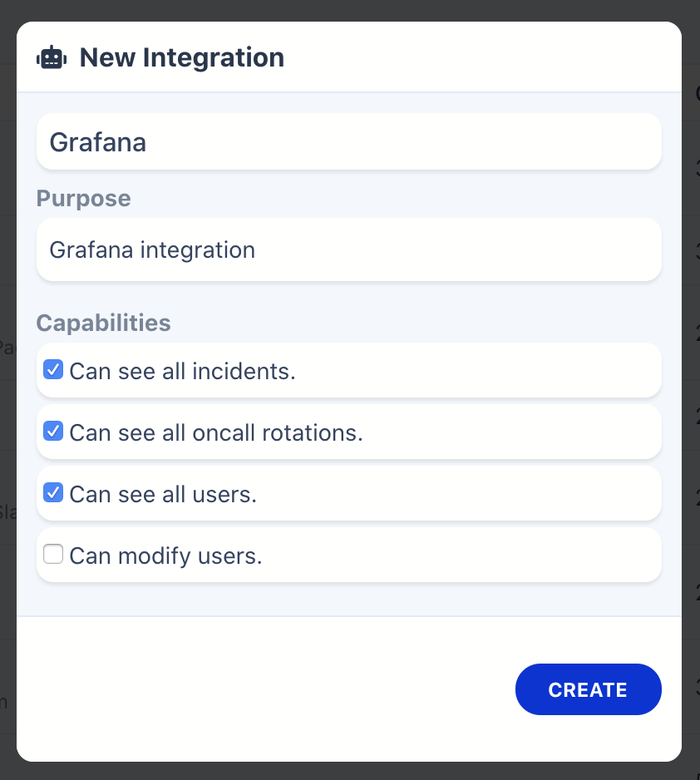The height and width of the screenshot is (780, 700).
Task: Click the 'Grafana integration' text in Purpose field
Action: [152, 249]
